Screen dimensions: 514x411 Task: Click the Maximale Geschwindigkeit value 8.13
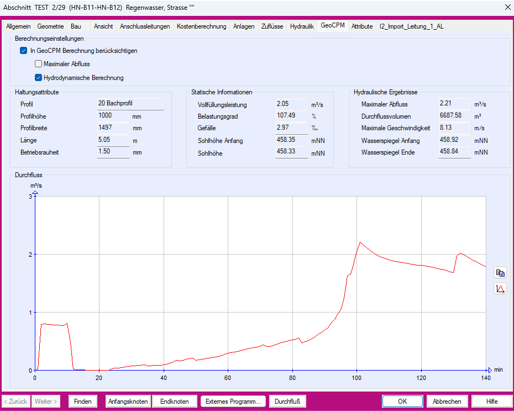pyautogui.click(x=454, y=128)
